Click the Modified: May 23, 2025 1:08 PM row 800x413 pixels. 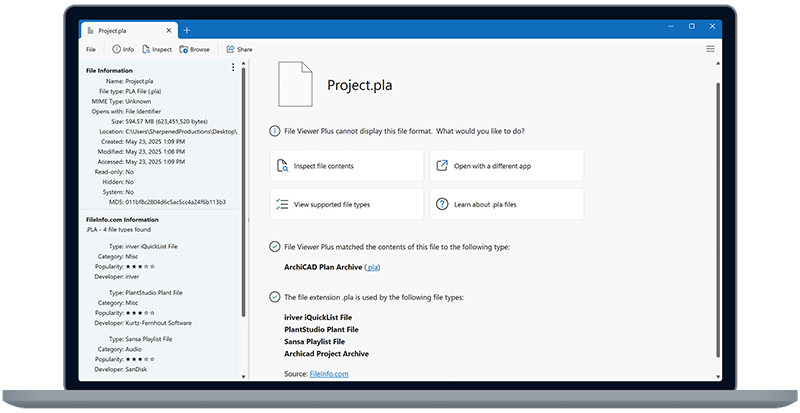point(141,152)
